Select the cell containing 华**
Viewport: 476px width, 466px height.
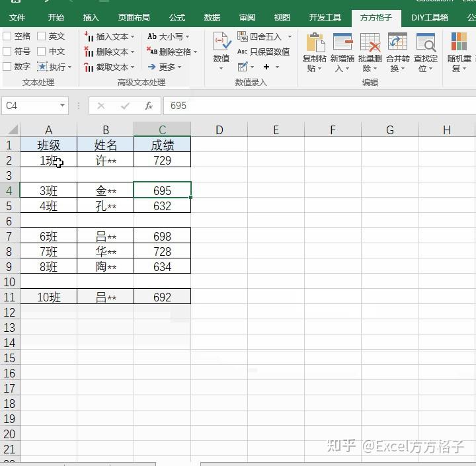pyautogui.click(x=106, y=251)
